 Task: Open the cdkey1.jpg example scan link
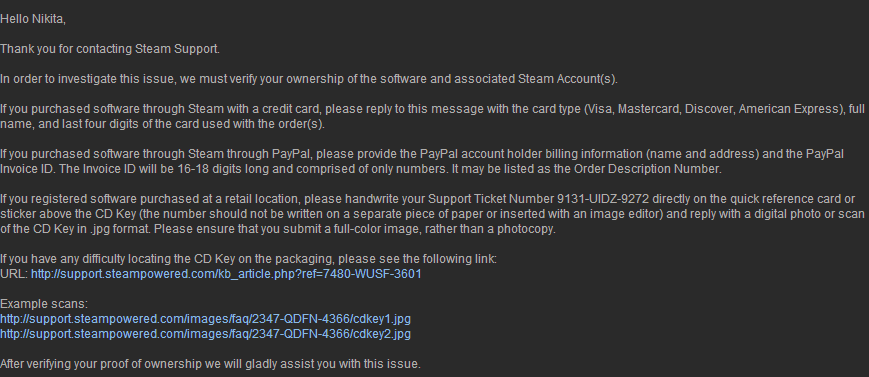(205, 319)
